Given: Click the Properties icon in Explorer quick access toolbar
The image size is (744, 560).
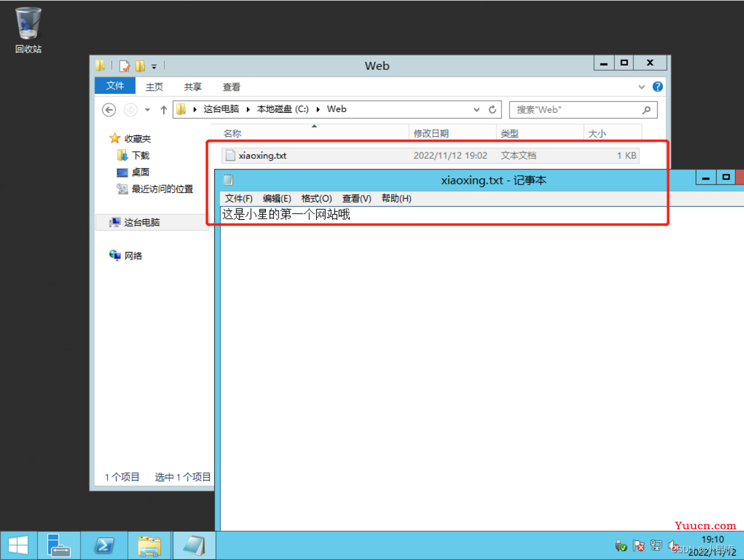Looking at the screenshot, I should (x=125, y=66).
